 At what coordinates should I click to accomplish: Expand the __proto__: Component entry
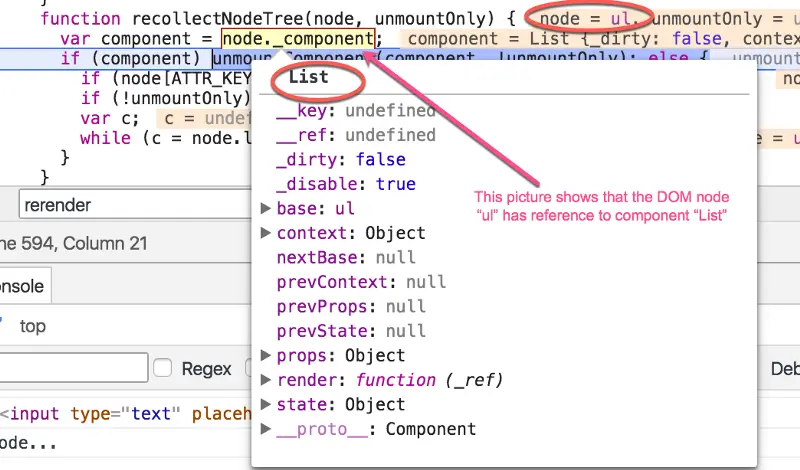pos(265,429)
